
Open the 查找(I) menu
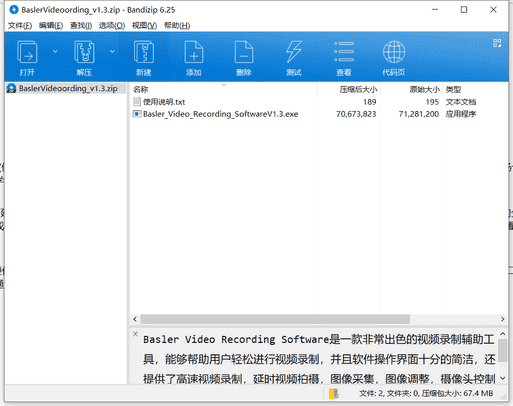pos(81,25)
